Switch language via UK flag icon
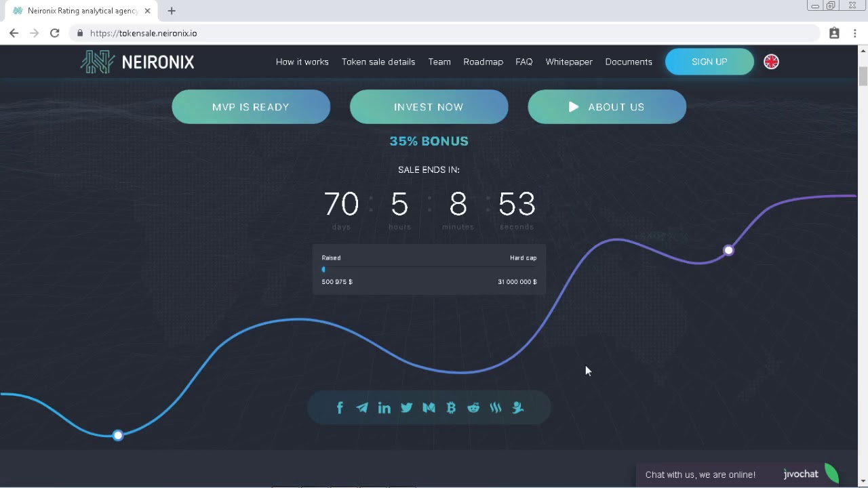The image size is (868, 488). click(x=771, y=62)
